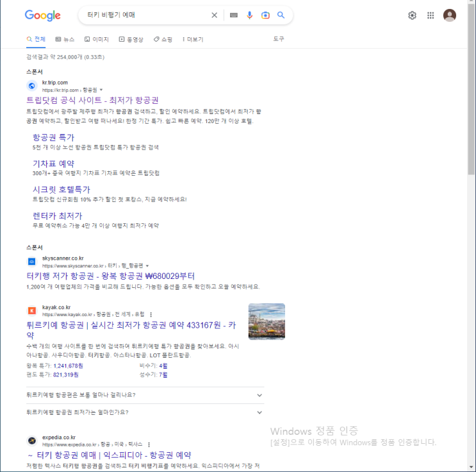
Task: Open Google apps grid icon
Action: [431, 15]
